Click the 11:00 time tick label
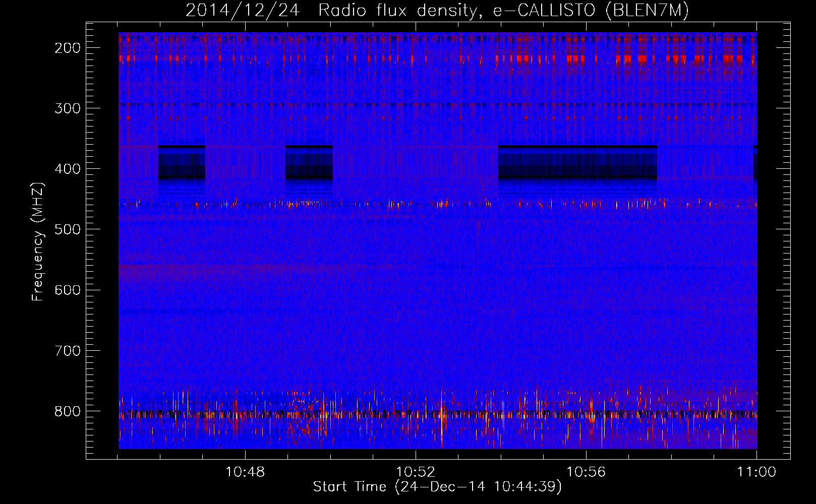Image resolution: width=816 pixels, height=504 pixels. click(756, 472)
